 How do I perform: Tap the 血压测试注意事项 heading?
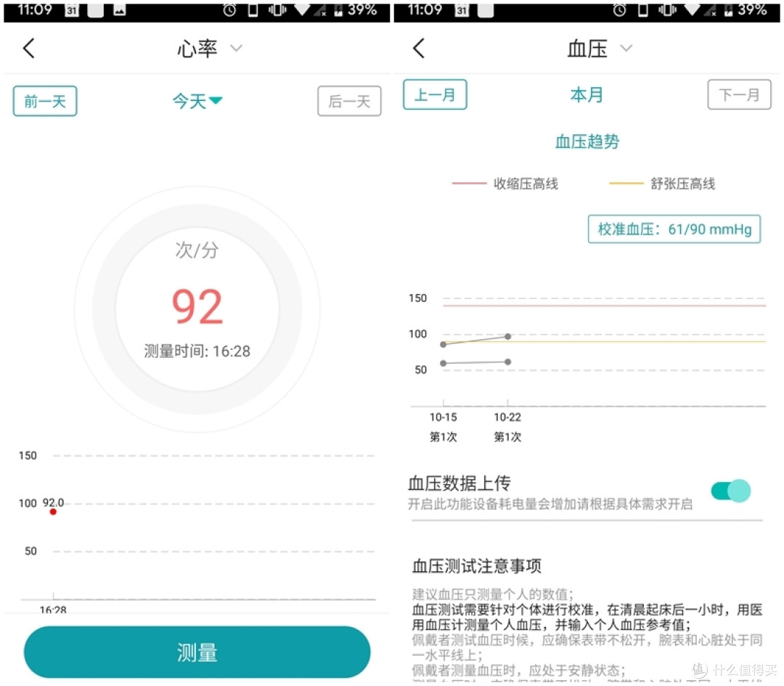[476, 566]
